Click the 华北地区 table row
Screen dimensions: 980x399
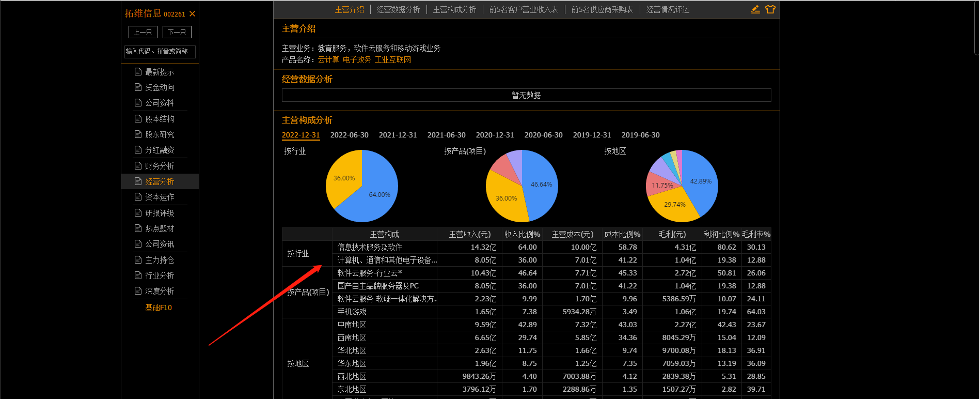(551, 350)
